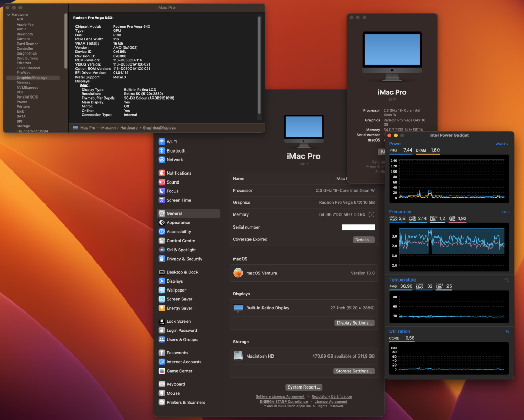524x420 pixels.
Task: Open Storage Settings button
Action: 354,371
